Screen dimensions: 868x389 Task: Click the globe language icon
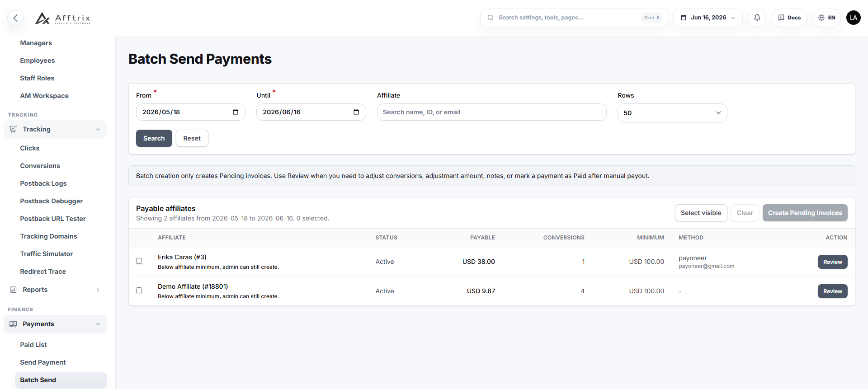(821, 18)
